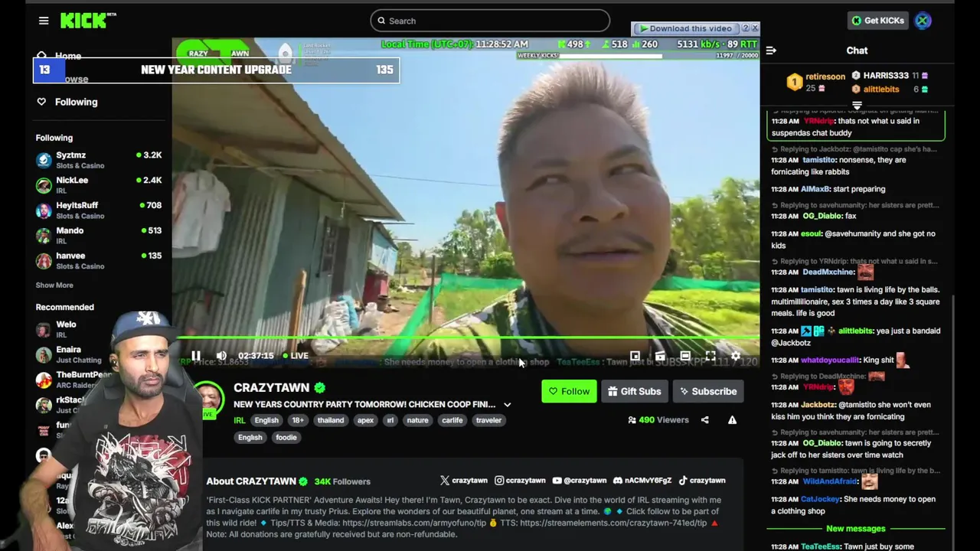
Task: Click HARRIS333 in gift leaderboard
Action: [886, 76]
